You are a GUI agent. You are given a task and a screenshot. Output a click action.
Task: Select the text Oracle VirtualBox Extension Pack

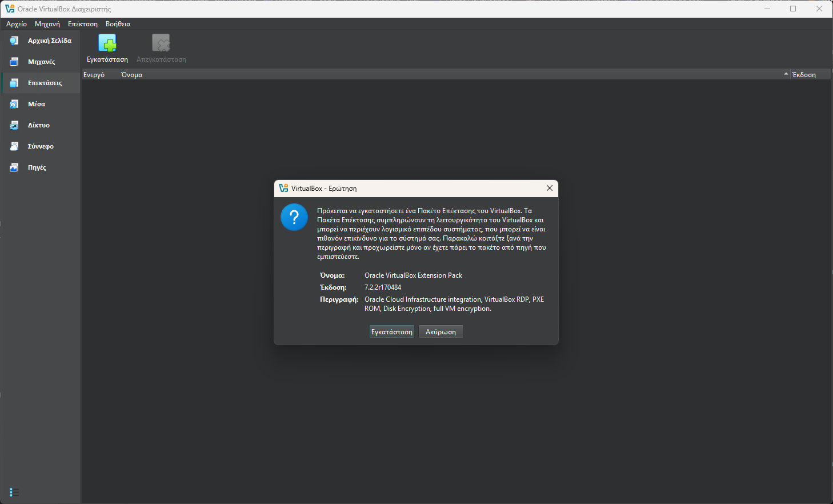pos(414,275)
